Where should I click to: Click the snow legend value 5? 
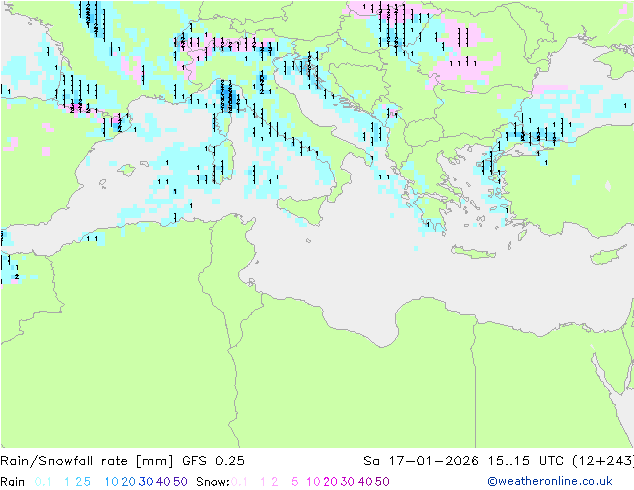pos(295,482)
